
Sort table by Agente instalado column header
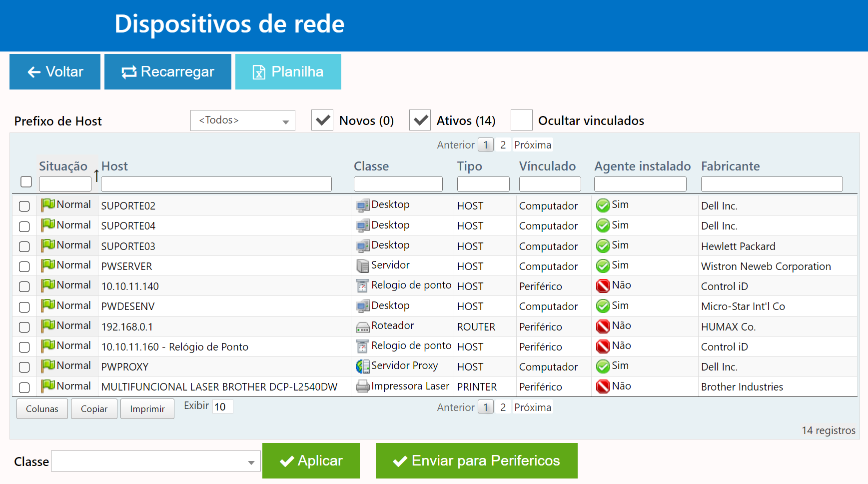coord(643,166)
